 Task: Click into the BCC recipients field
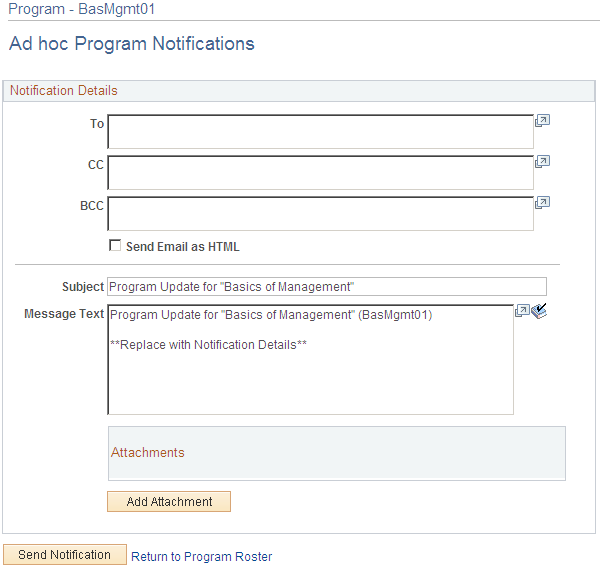click(x=320, y=213)
